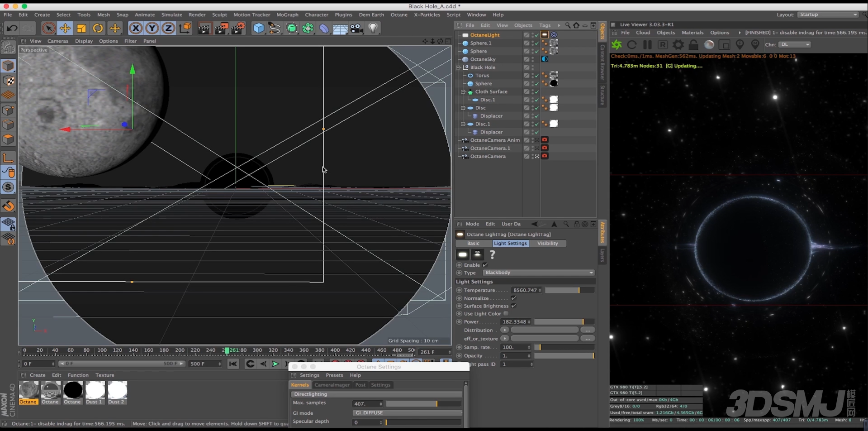868x431 pixels.
Task: Toggle the Torus enable checkmark
Action: tap(537, 76)
